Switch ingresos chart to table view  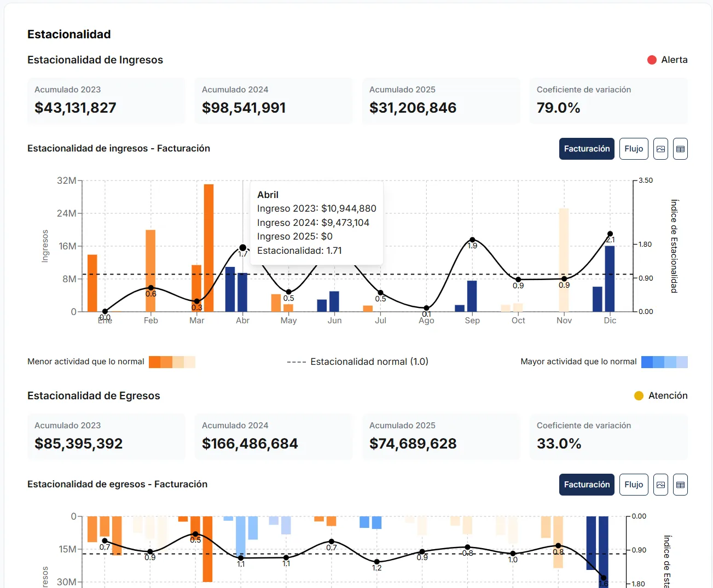click(680, 149)
